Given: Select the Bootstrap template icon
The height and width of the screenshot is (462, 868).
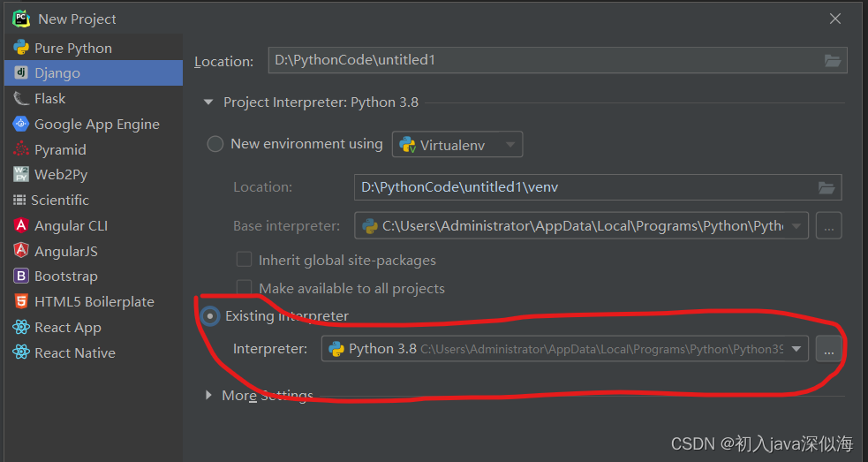Looking at the screenshot, I should click(21, 276).
